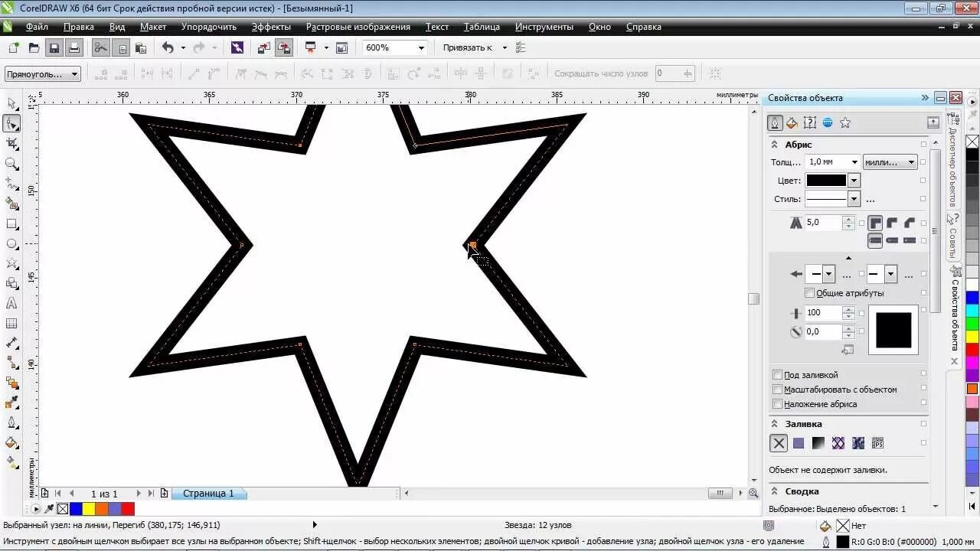Open the 600% zoom level dropdown
980x551 pixels.
coord(420,47)
